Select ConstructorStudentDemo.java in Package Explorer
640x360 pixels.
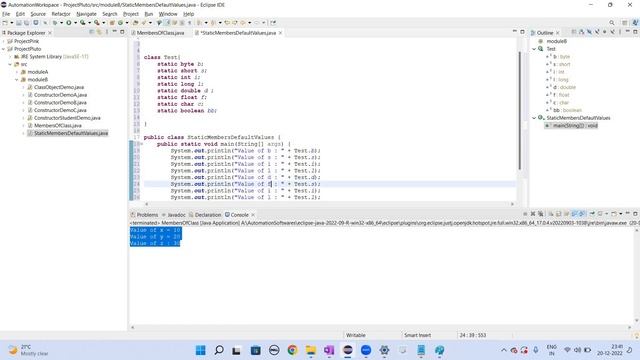tap(67, 118)
